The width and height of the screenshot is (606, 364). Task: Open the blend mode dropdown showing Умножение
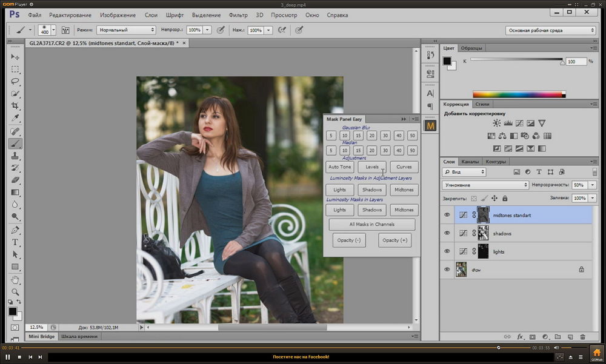point(485,185)
